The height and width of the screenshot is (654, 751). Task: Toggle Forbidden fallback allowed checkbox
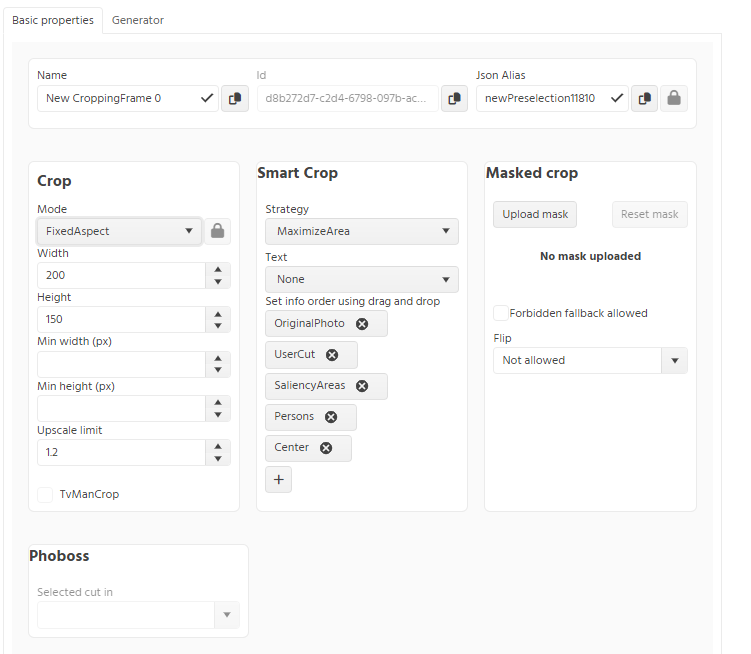501,313
